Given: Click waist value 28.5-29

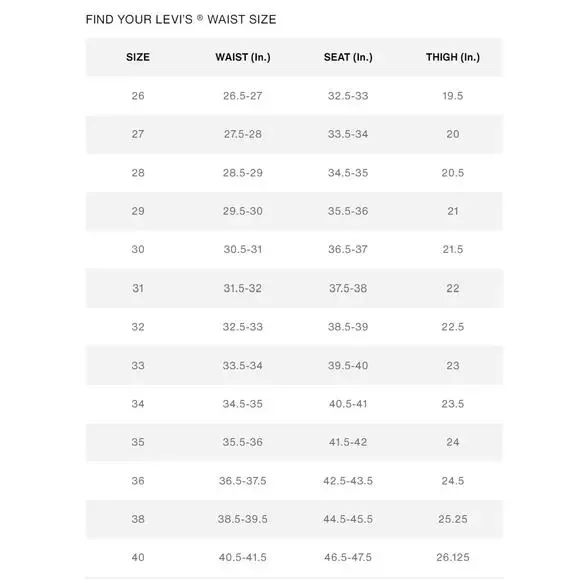Looking at the screenshot, I should (x=243, y=173).
